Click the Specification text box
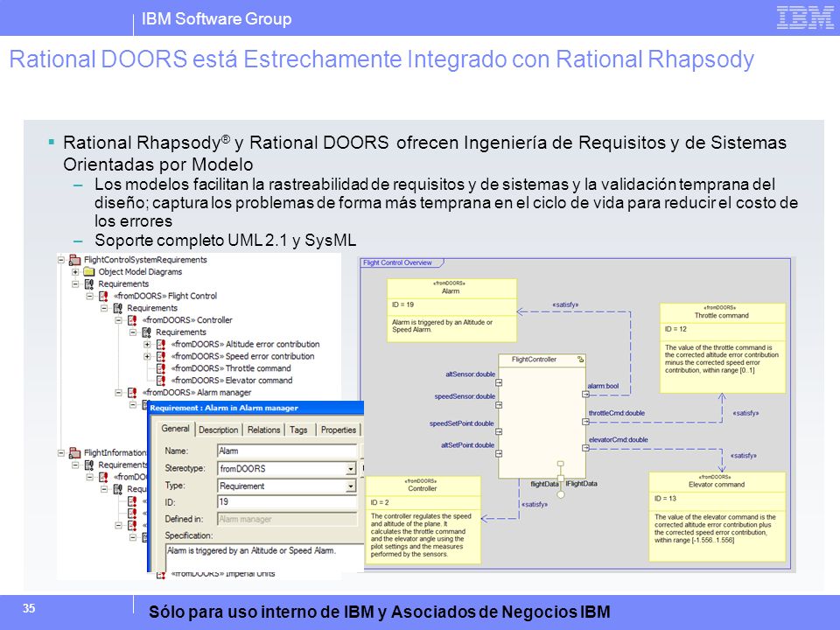 coord(264,557)
